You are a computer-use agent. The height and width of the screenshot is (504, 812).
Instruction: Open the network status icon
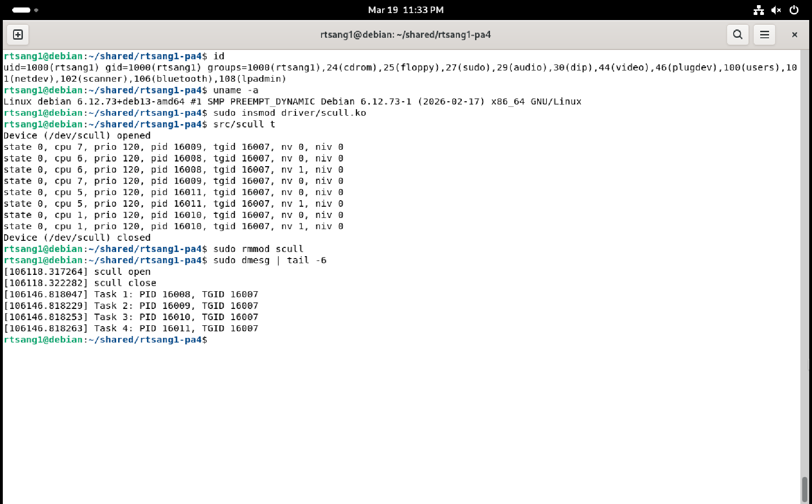[758, 10]
